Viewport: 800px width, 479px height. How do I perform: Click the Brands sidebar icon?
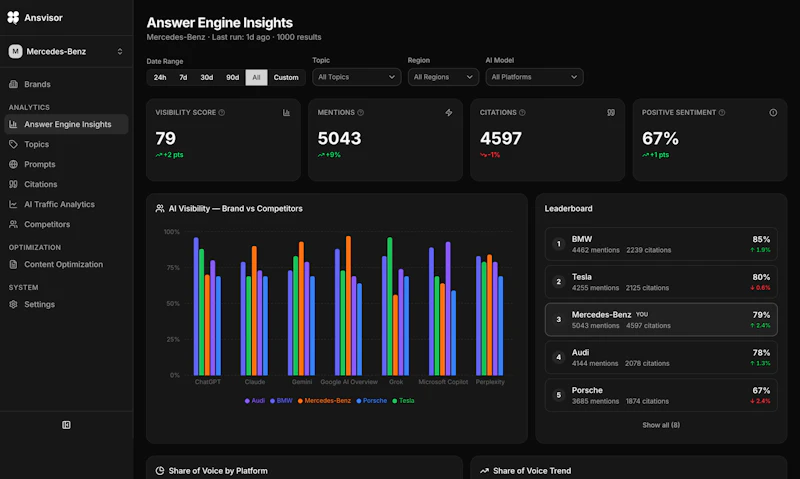pos(13,84)
